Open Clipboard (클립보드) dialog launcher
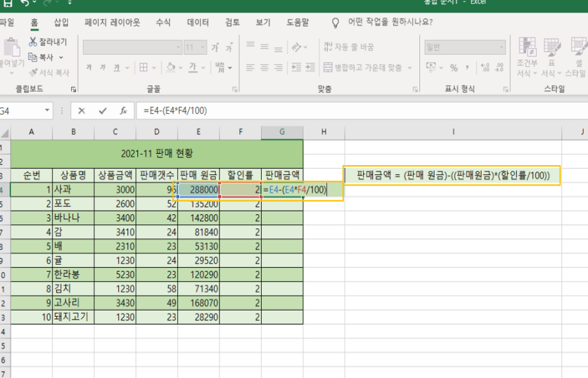This screenshot has height=378, width=588. (73, 89)
